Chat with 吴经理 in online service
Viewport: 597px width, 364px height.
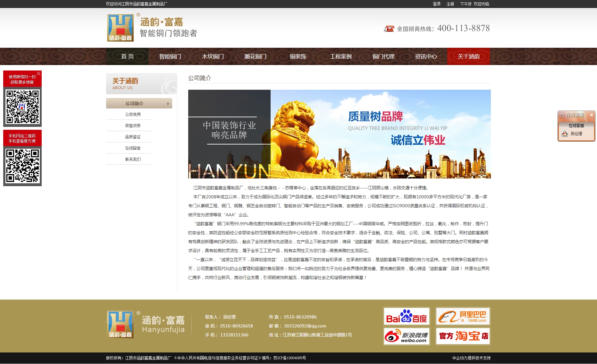pyautogui.click(x=576, y=134)
